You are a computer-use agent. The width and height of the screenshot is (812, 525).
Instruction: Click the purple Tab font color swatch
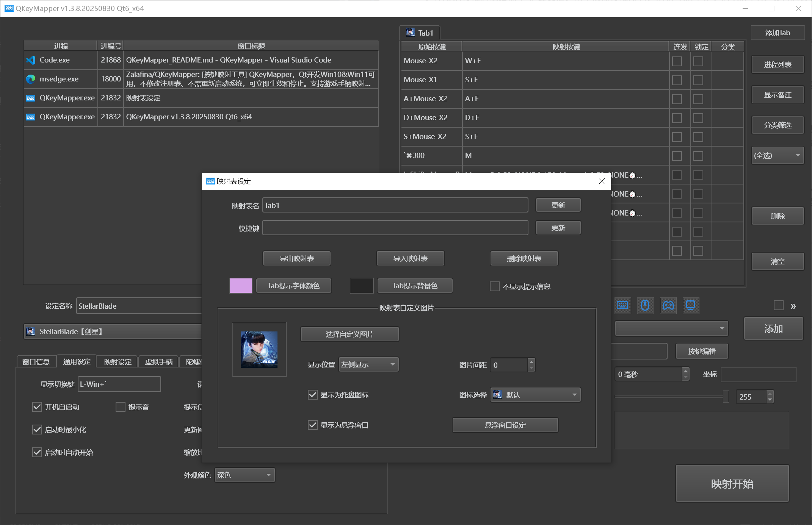coord(240,286)
